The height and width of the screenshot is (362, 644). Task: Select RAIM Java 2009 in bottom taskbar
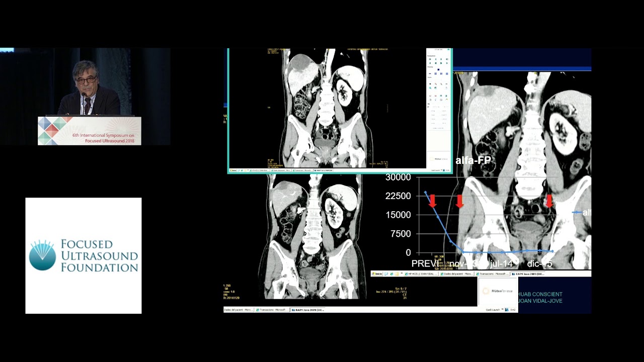coord(308,310)
